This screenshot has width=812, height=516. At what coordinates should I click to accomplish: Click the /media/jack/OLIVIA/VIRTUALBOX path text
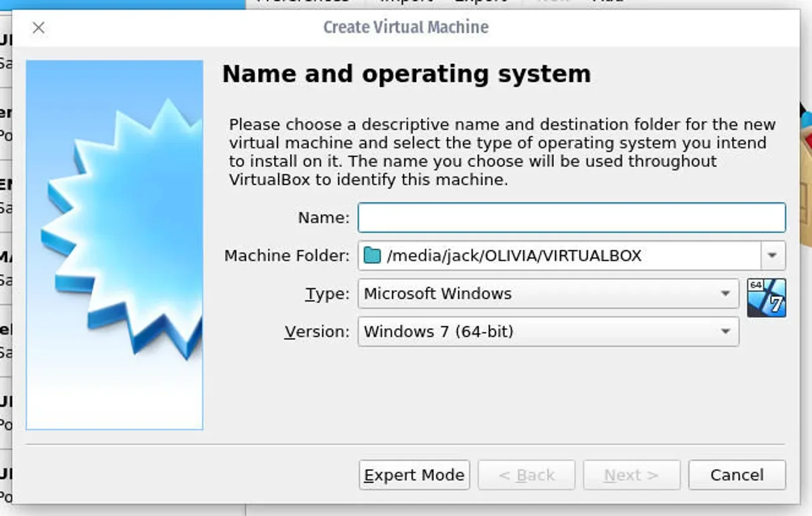tap(514, 256)
